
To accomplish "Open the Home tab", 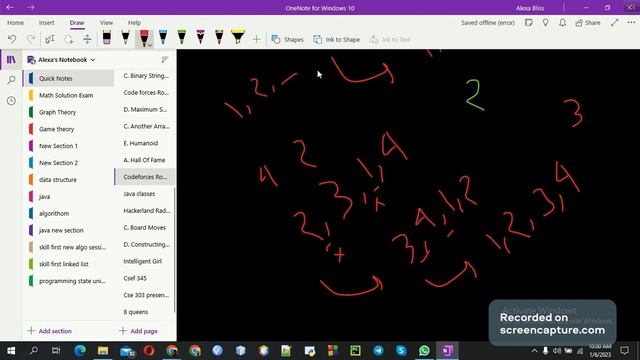I will (16, 23).
